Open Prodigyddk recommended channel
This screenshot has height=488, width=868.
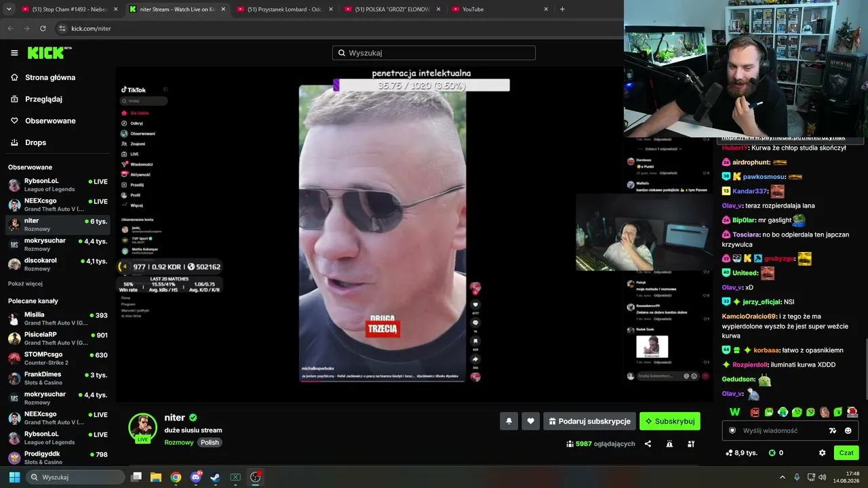click(x=58, y=457)
